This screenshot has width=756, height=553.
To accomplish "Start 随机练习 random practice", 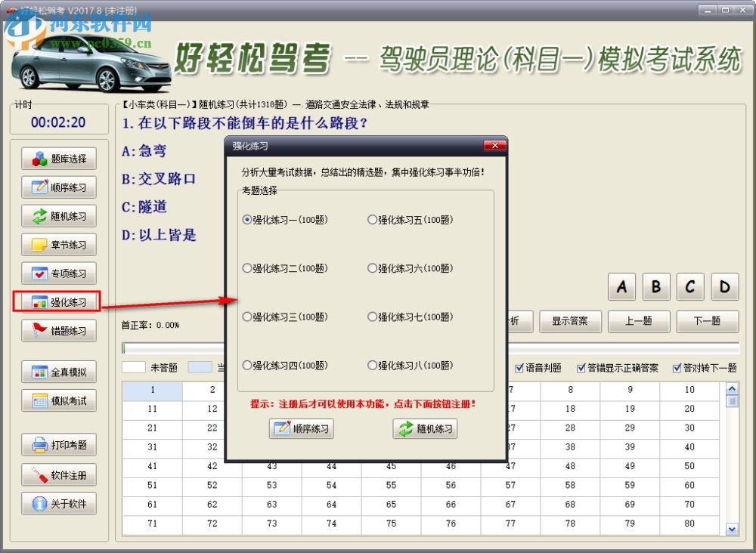I will pyautogui.click(x=58, y=216).
